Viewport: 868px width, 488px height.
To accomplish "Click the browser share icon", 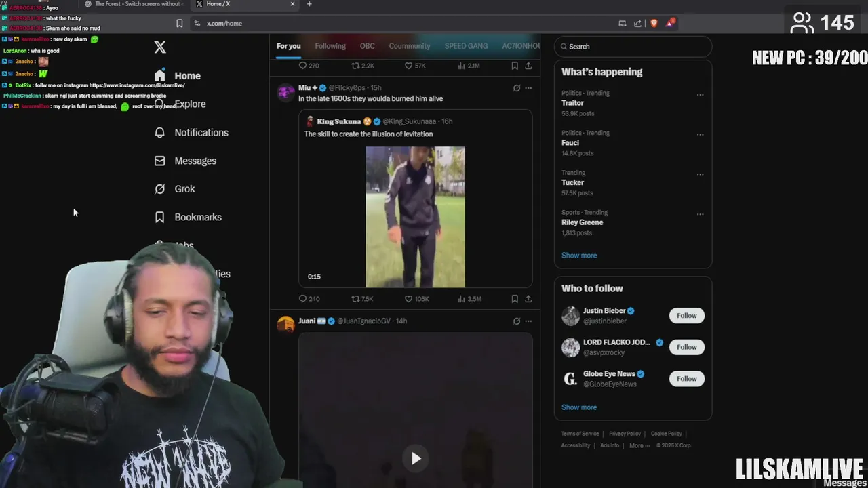I will pos(637,23).
